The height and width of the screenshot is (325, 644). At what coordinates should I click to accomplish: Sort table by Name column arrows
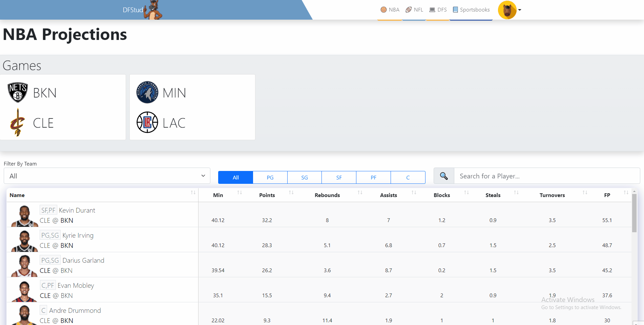pyautogui.click(x=193, y=193)
